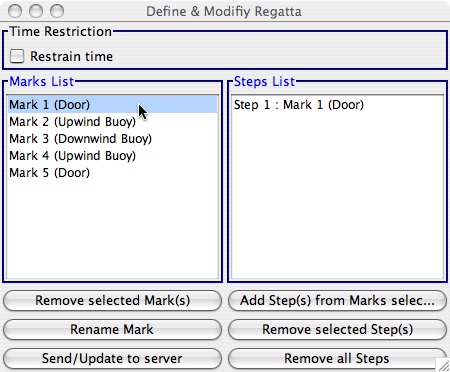Select Mark 2 (Upwind Buoy)

(x=112, y=122)
